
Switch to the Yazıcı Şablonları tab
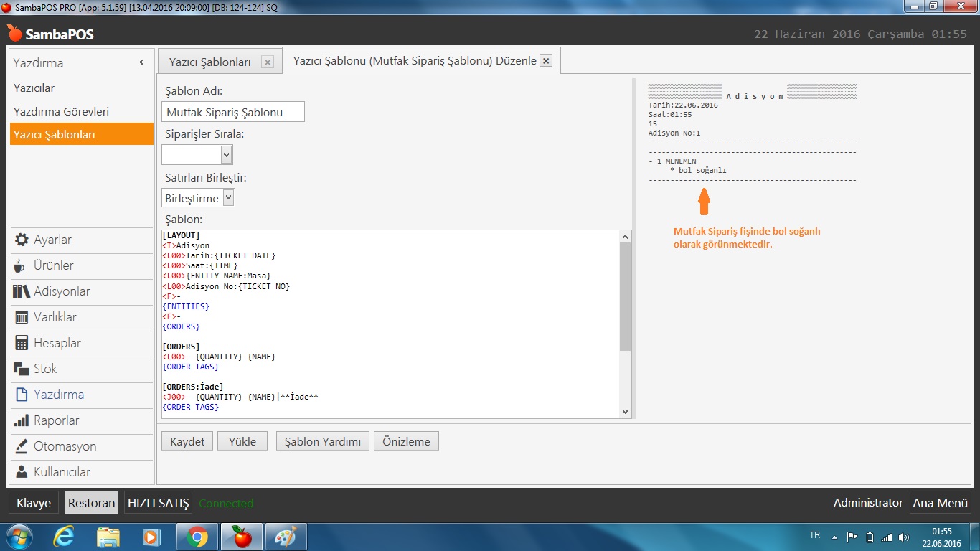tap(209, 62)
